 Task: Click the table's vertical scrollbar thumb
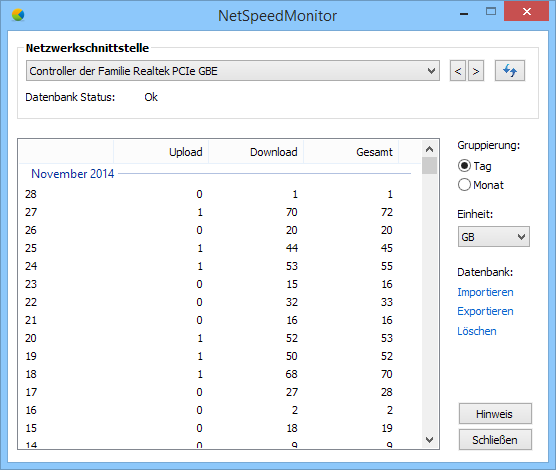coord(429,166)
